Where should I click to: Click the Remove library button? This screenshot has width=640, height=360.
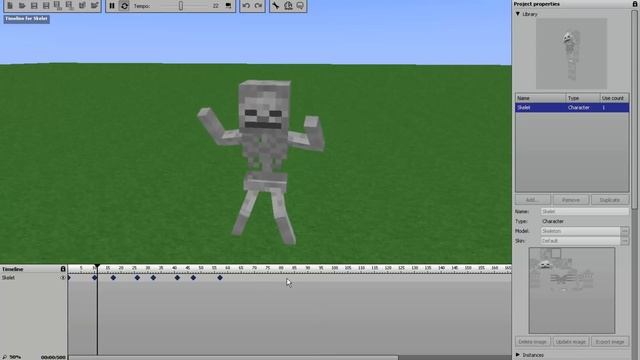click(x=571, y=200)
